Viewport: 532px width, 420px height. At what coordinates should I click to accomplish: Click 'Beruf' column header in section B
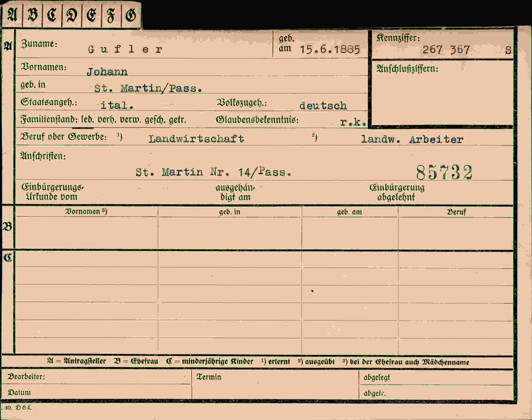point(456,212)
